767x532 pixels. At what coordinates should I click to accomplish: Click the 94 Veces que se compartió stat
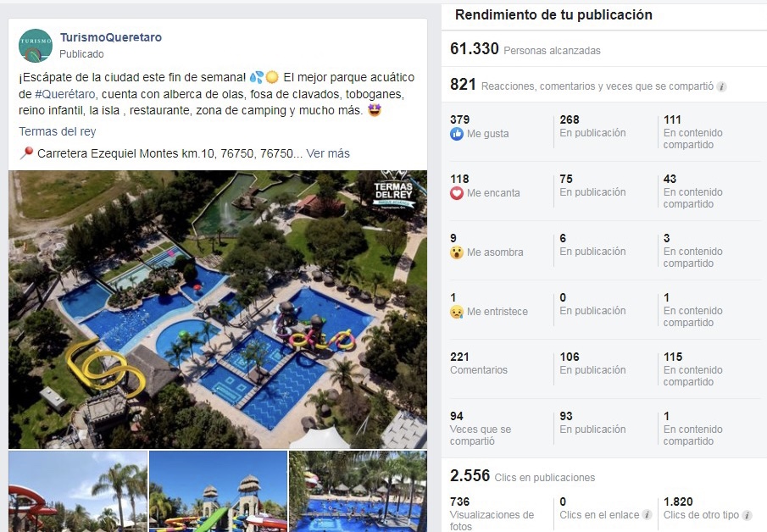point(481,429)
